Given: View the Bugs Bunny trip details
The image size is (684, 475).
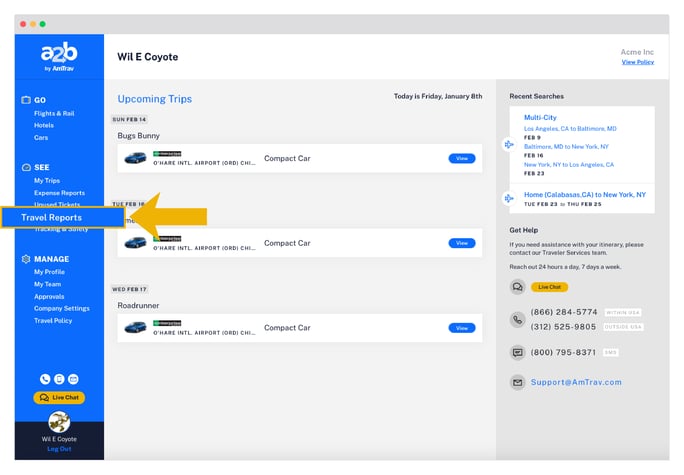Looking at the screenshot, I should (x=461, y=158).
